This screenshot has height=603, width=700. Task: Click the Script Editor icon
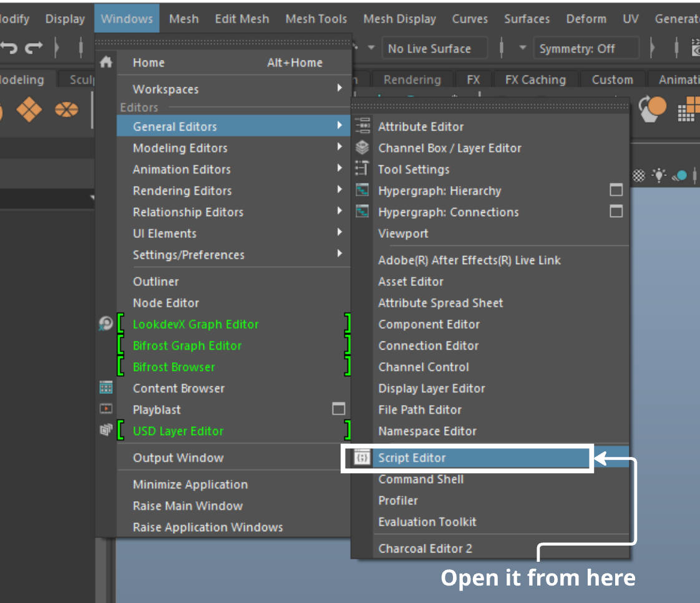click(362, 458)
